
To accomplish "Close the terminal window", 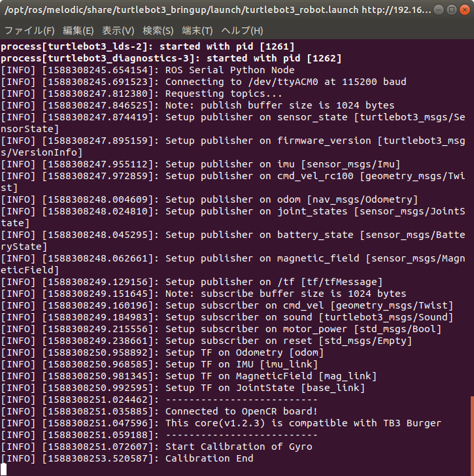I will click(x=465, y=10).
